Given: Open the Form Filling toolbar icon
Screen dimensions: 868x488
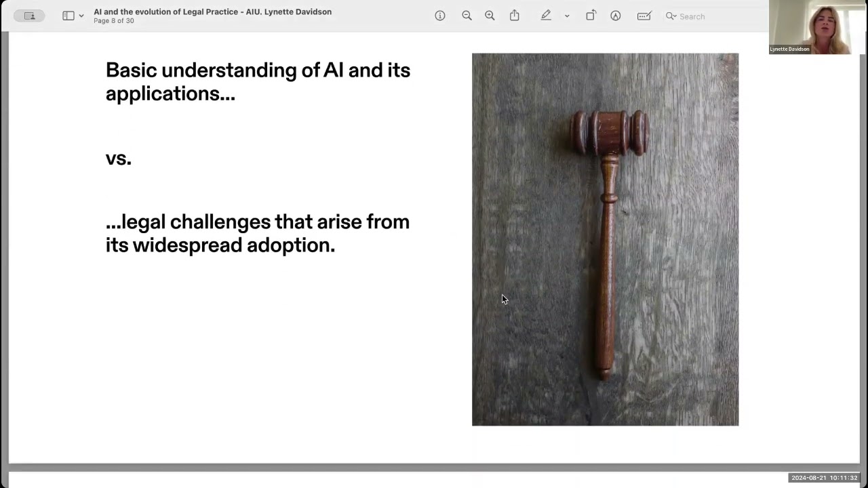Looking at the screenshot, I should 644,16.
